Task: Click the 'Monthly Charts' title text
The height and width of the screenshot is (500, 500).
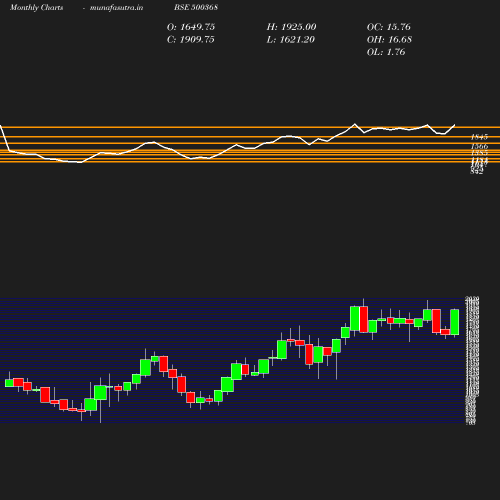Action: (x=36, y=8)
